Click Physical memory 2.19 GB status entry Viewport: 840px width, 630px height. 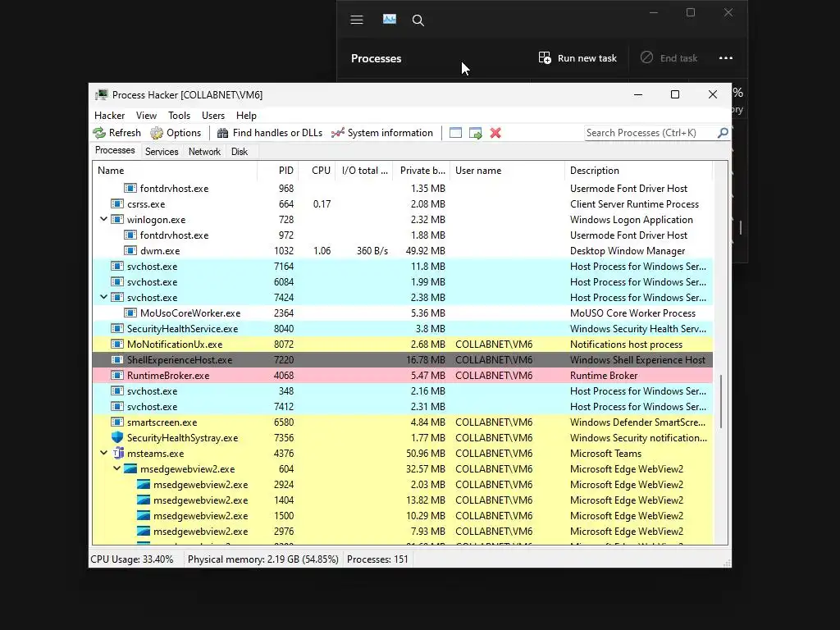click(x=263, y=559)
